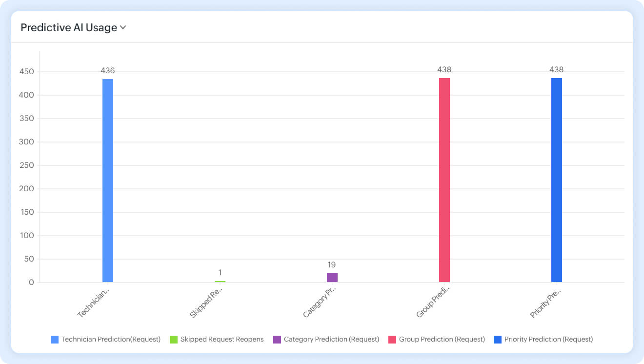Viewport: 644px width, 364px height.
Task: Click the light blue Technician Prediction legend swatch
Action: tap(55, 340)
